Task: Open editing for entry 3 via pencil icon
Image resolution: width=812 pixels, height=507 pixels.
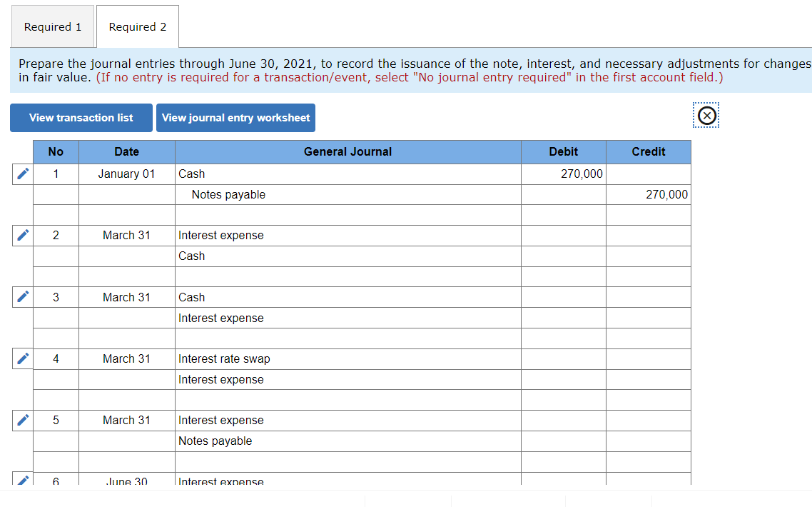Action: coord(22,297)
